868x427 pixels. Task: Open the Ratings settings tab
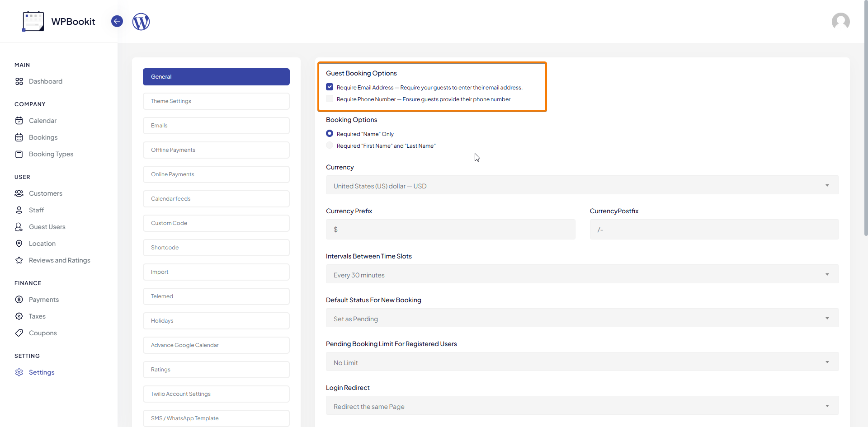click(x=216, y=370)
